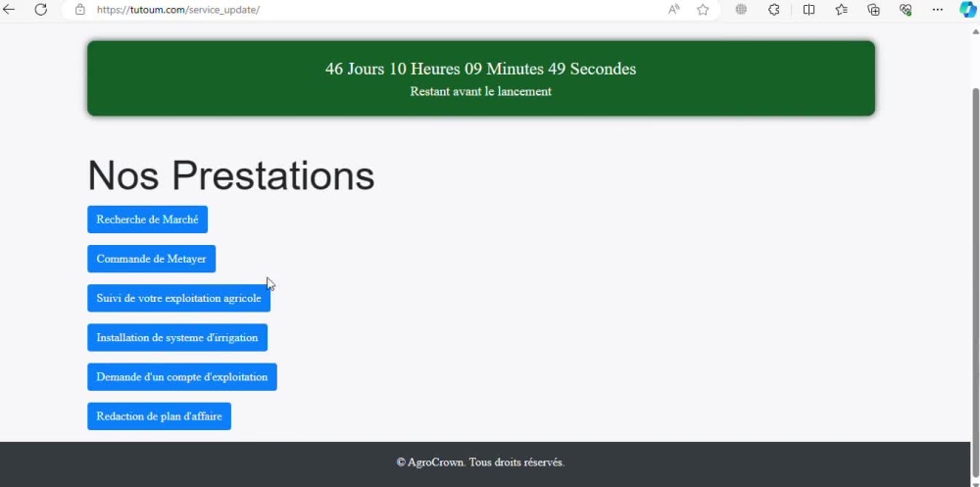
Task: Open Commande de Metayer service
Action: 151,259
